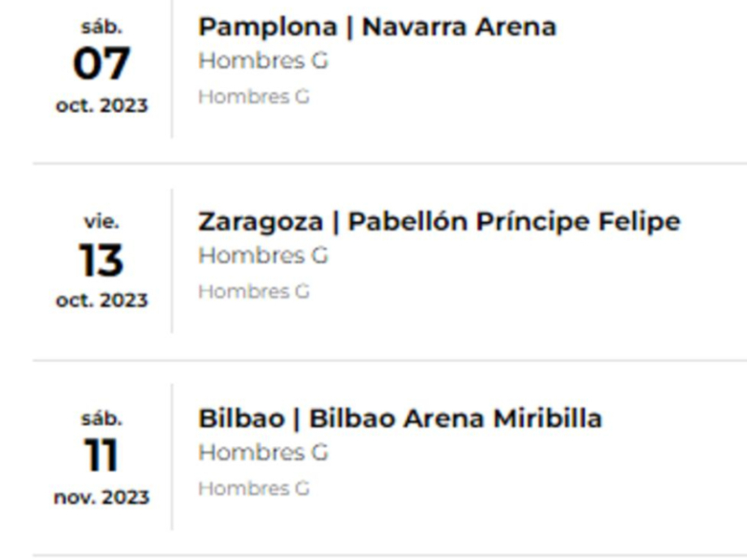
Task: Click smaller 'Hombres G' text in Zaragoza event
Action: pyautogui.click(x=253, y=292)
